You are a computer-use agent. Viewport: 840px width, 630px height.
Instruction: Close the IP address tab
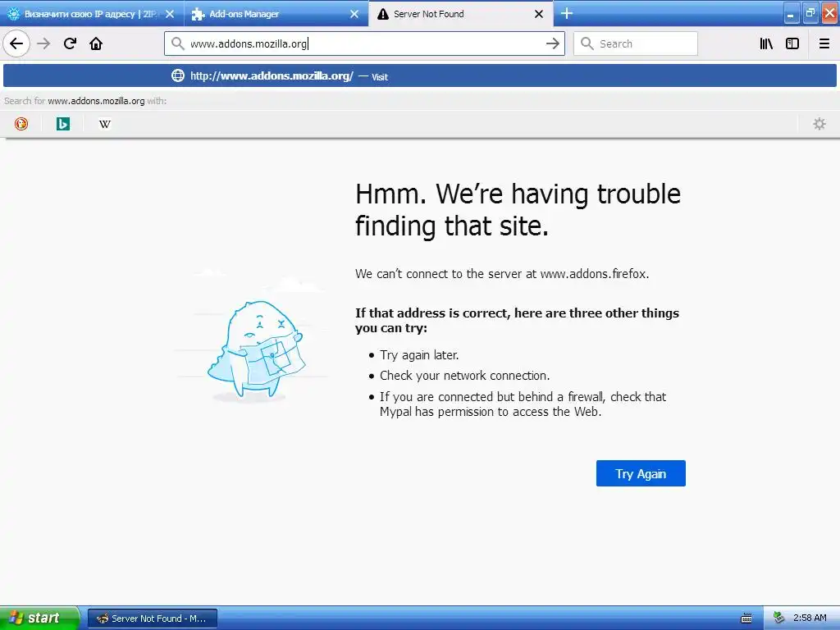coord(170,14)
